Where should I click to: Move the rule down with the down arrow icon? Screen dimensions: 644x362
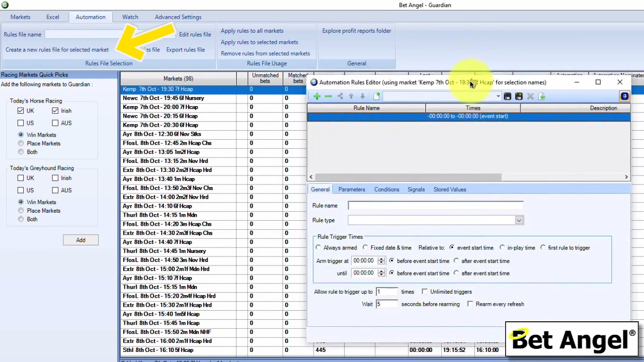click(x=362, y=97)
